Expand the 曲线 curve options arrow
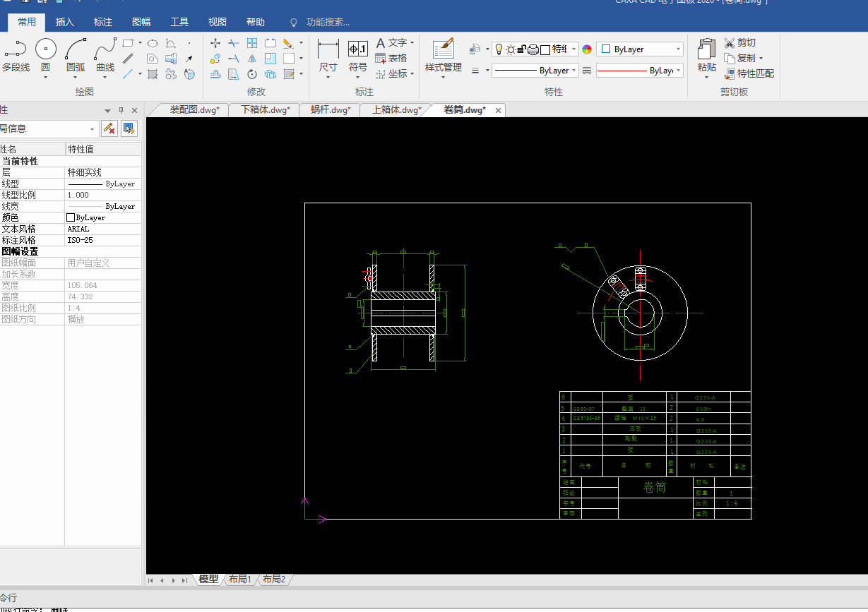868x612 pixels. (105, 77)
